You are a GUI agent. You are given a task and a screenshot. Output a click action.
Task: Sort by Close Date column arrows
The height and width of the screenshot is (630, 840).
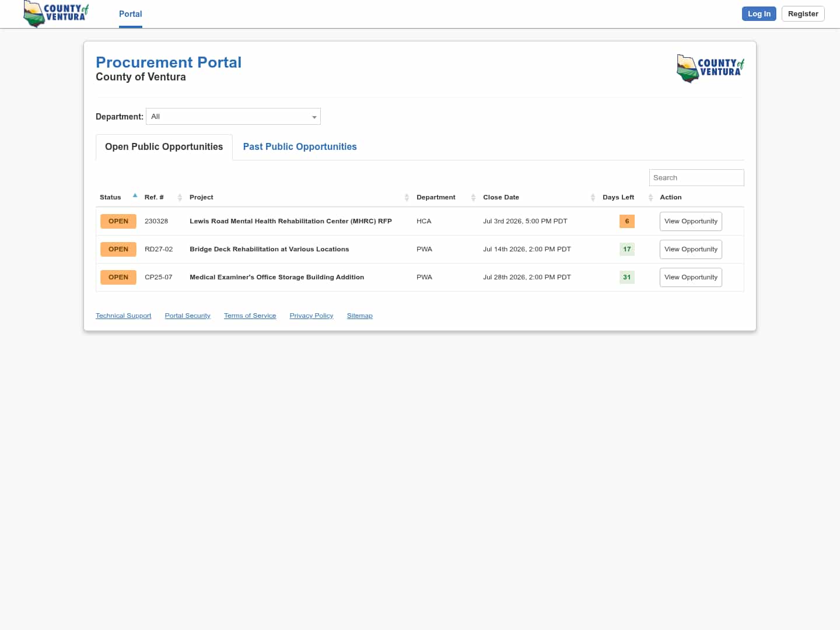(x=593, y=198)
